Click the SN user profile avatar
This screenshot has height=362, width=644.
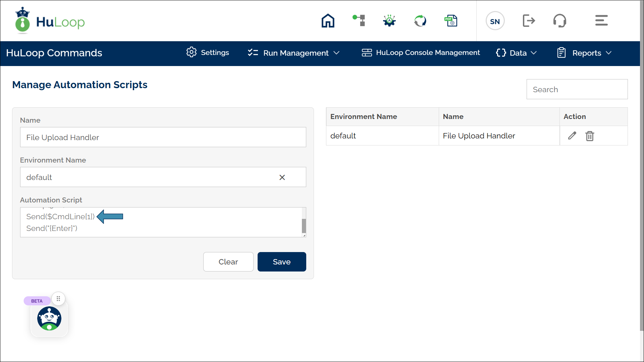pos(495,21)
